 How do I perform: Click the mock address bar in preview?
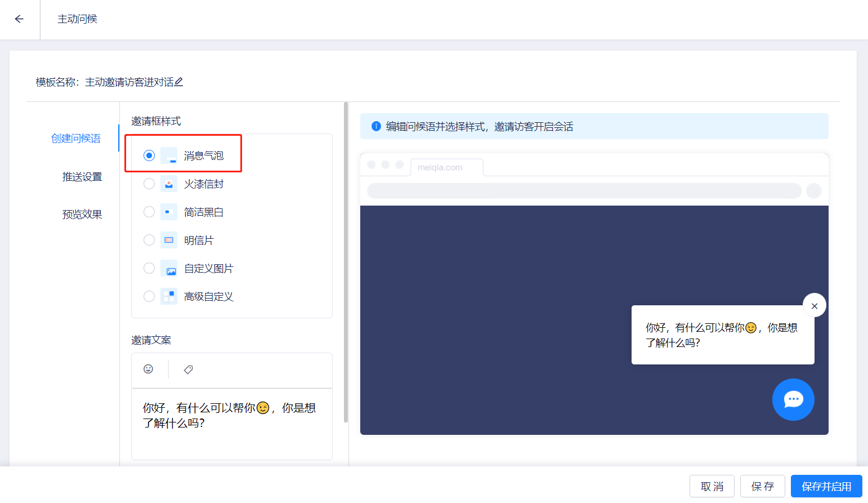click(x=584, y=191)
